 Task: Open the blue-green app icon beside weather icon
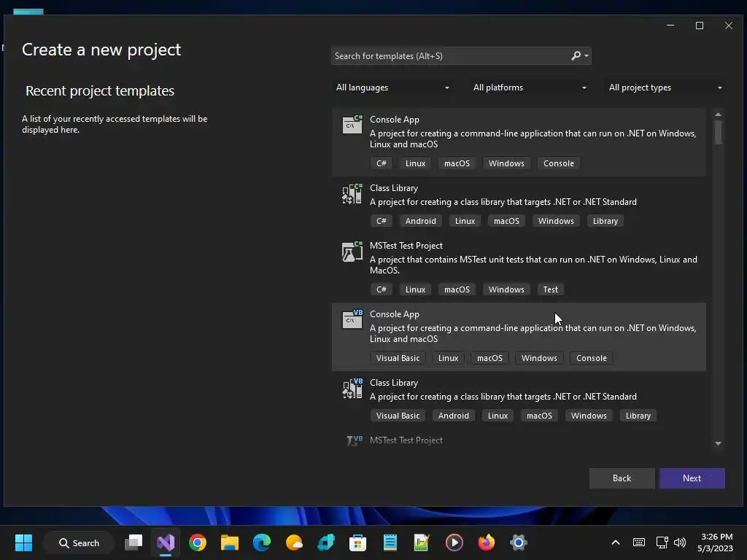326,542
